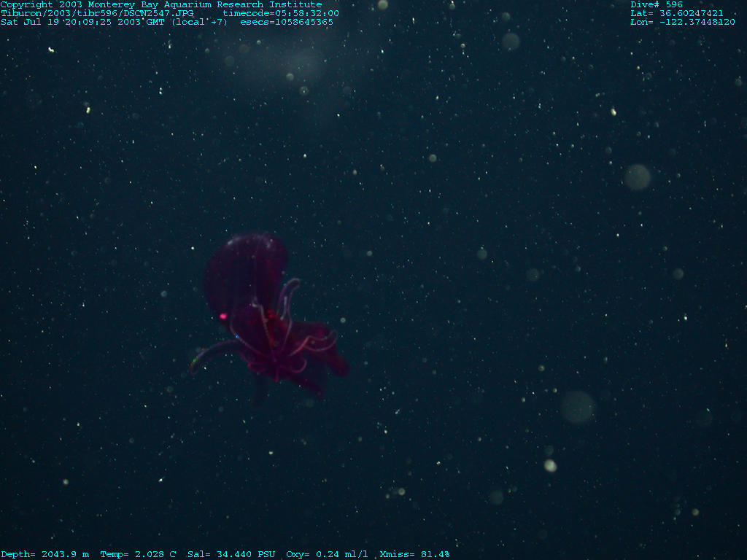Select the timecode=05:58:32:00 overlay

tap(281, 13)
